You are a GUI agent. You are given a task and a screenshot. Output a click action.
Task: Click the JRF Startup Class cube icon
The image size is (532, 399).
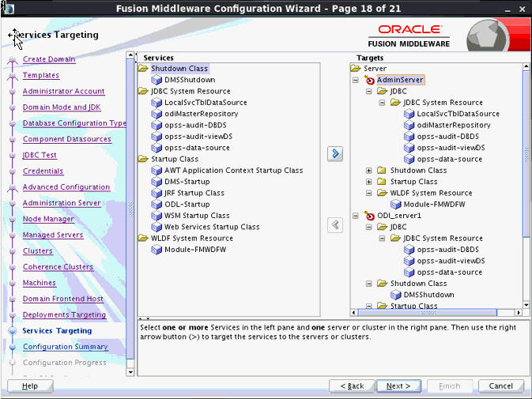157,194
